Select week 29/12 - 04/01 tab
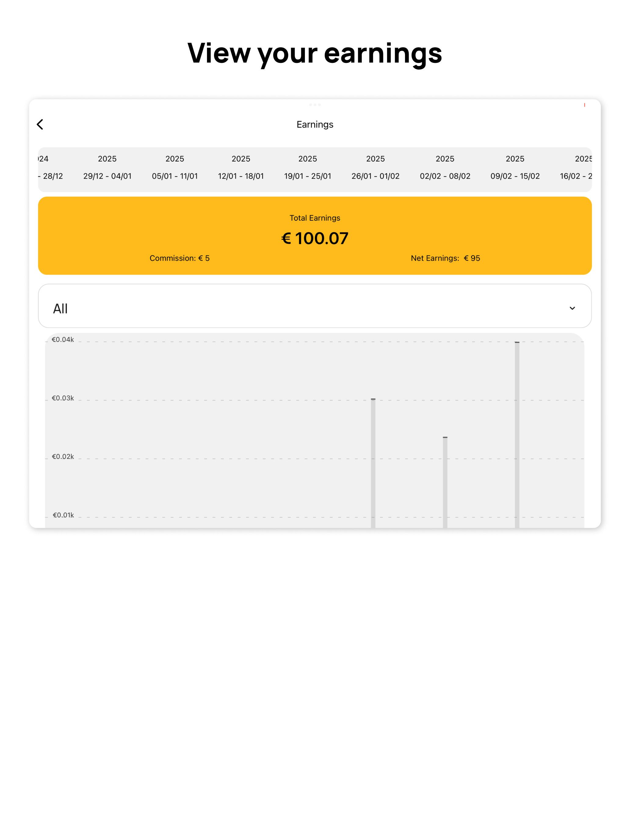 click(x=107, y=168)
